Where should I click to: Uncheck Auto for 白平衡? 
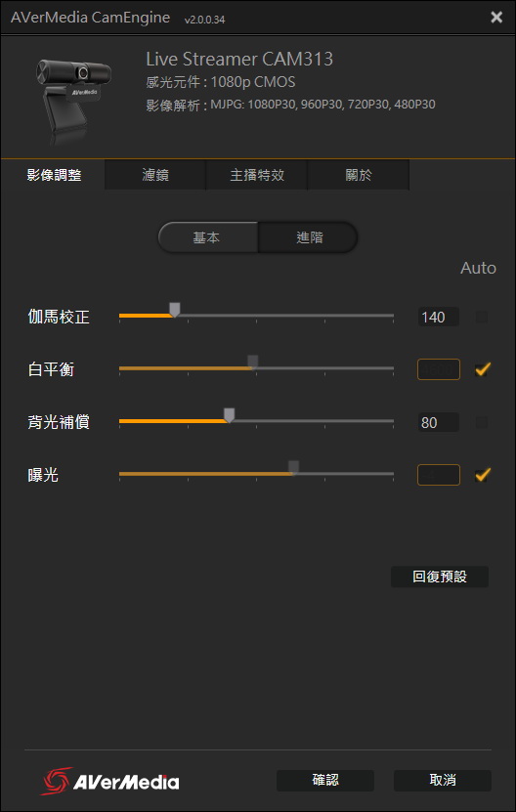(483, 369)
